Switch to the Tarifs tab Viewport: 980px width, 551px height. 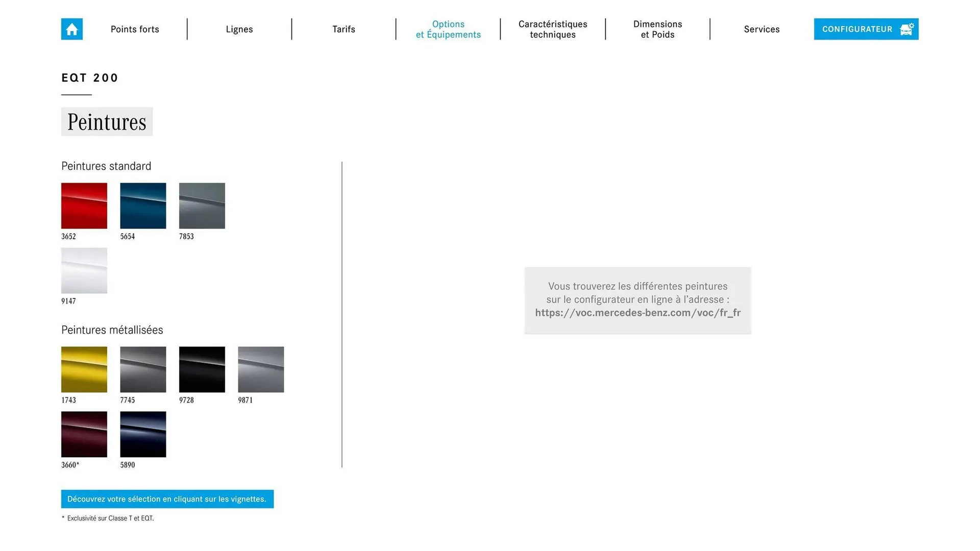[344, 29]
